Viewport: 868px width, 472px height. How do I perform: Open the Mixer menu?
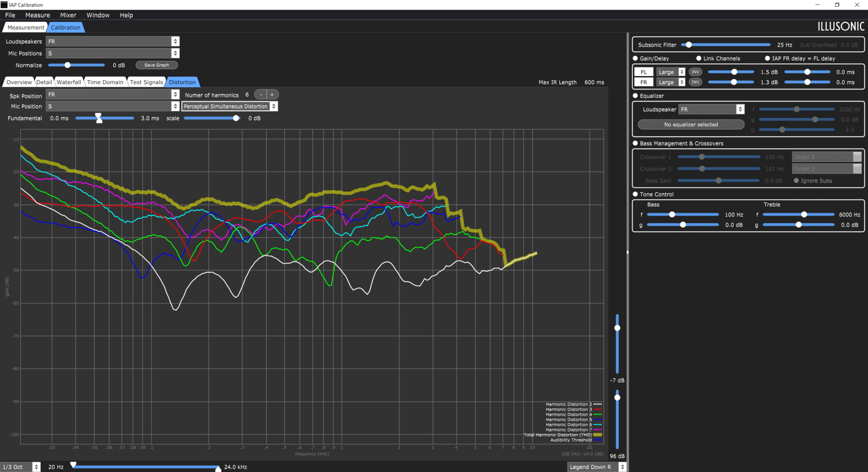(x=68, y=15)
